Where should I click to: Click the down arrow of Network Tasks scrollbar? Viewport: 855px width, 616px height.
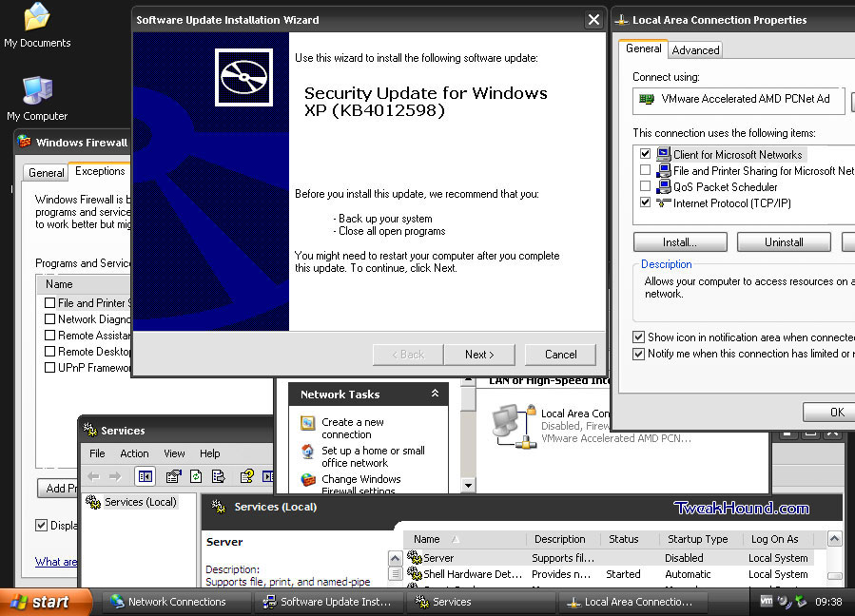(x=468, y=485)
